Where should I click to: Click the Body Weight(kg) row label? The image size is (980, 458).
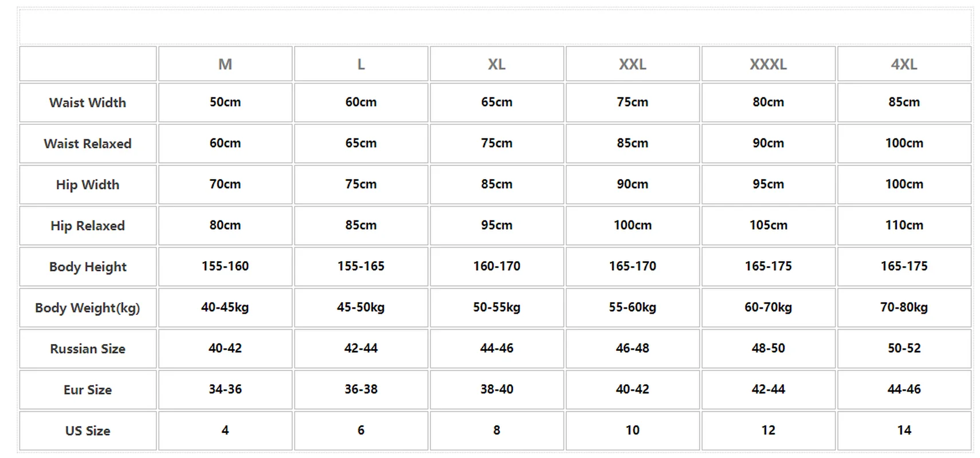pos(88,308)
